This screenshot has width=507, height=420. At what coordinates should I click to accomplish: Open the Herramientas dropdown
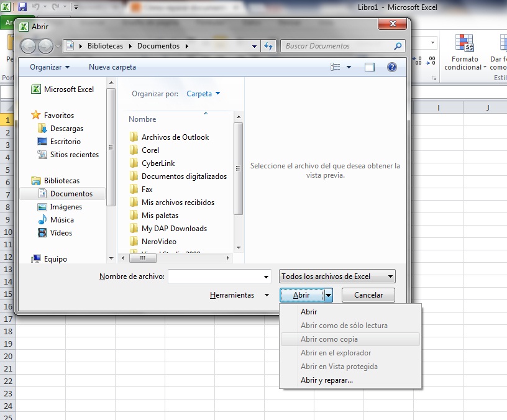239,295
